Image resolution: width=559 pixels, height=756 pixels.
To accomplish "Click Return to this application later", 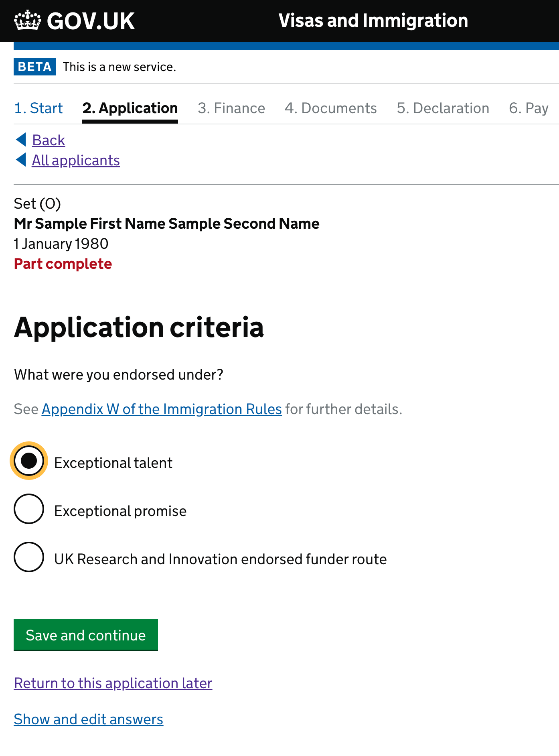I will click(113, 683).
